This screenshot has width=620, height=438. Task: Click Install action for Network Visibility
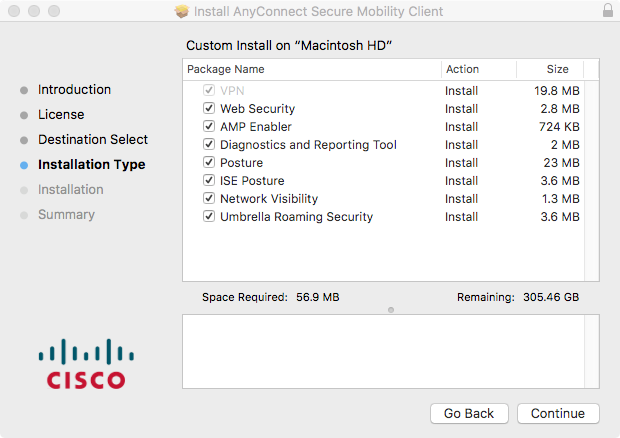(x=461, y=198)
